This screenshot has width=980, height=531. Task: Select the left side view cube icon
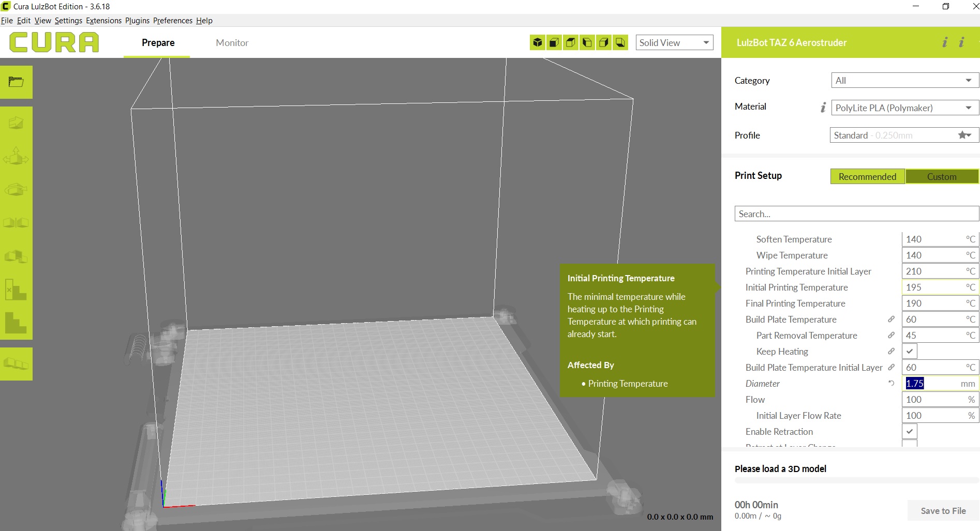[587, 42]
